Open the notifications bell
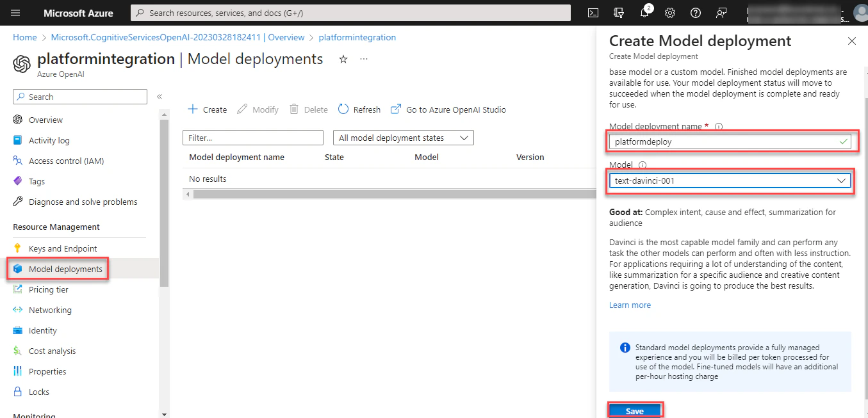 tap(645, 13)
